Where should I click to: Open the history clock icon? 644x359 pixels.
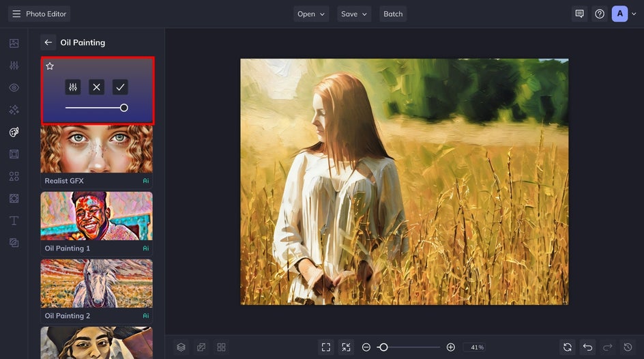(x=628, y=347)
